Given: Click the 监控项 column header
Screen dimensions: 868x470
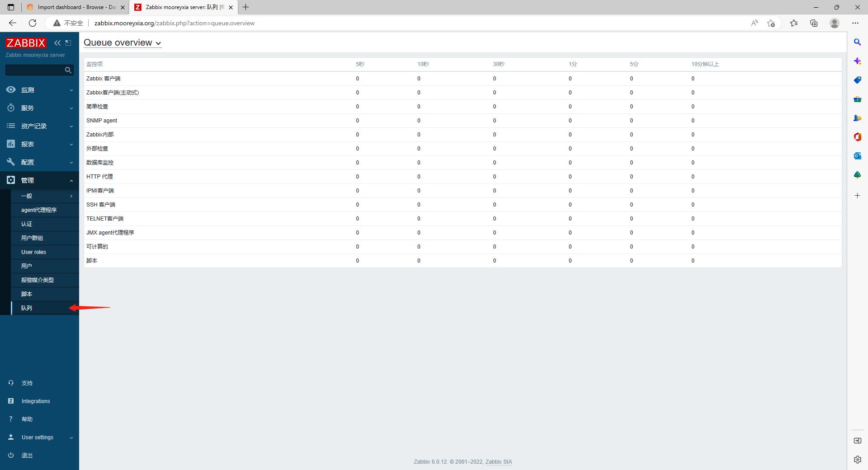Looking at the screenshot, I should click(94, 64).
